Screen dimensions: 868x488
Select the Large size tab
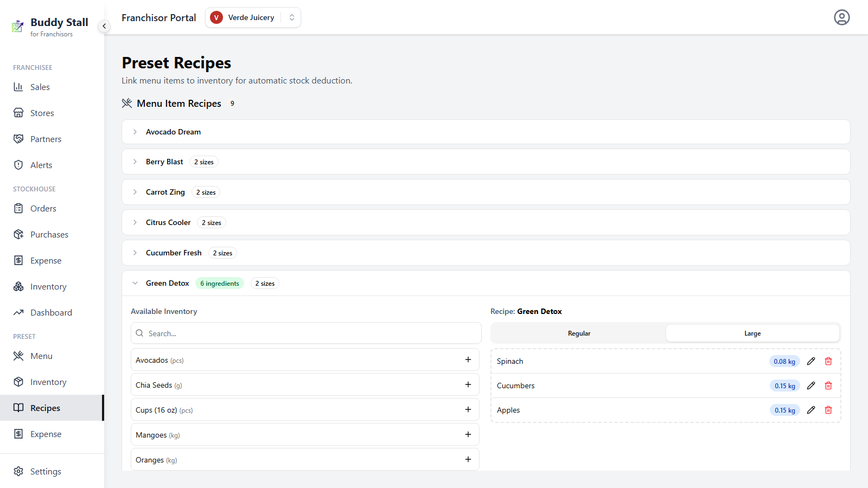tap(752, 333)
